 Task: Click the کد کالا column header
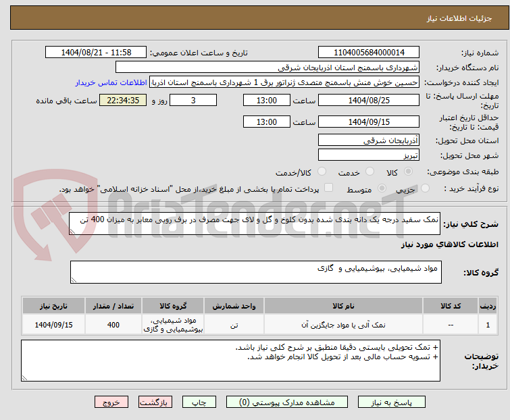451,306
